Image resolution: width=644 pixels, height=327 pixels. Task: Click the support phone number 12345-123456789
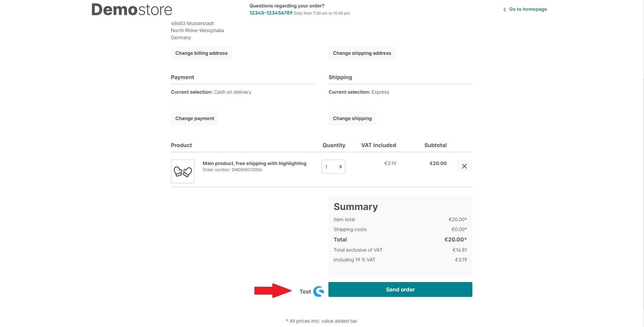pyautogui.click(x=271, y=13)
